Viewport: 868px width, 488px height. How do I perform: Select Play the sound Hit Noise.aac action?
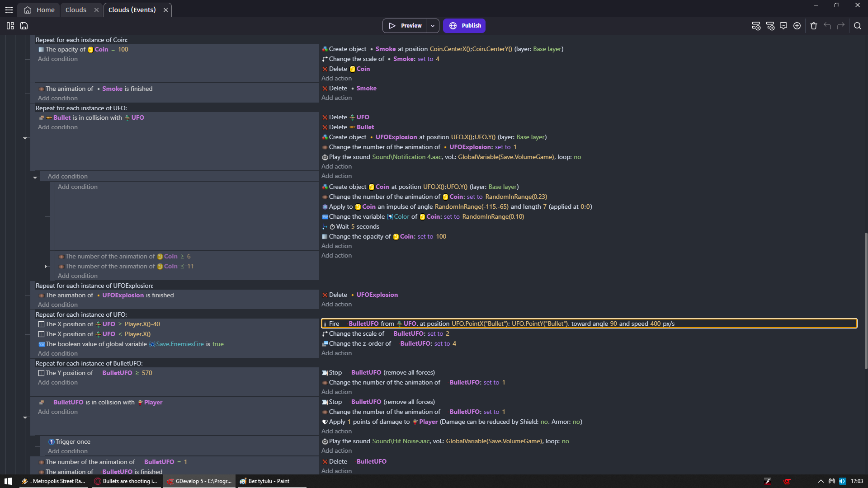click(x=445, y=441)
